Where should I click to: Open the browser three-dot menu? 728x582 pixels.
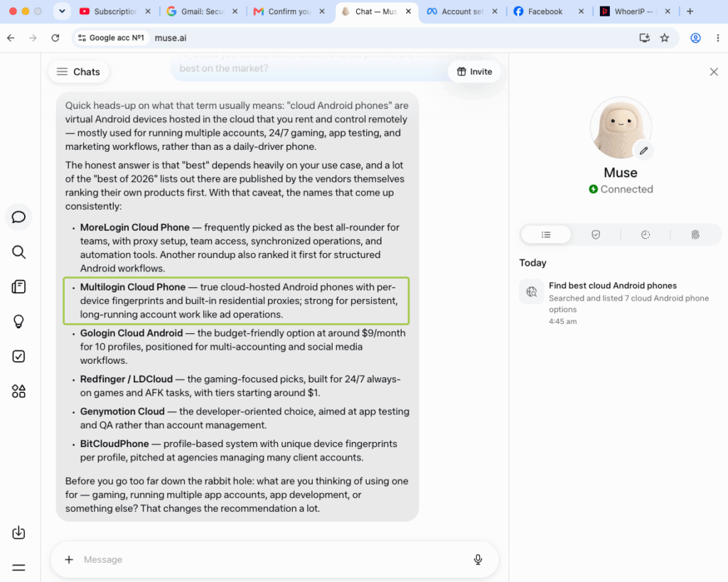(718, 38)
